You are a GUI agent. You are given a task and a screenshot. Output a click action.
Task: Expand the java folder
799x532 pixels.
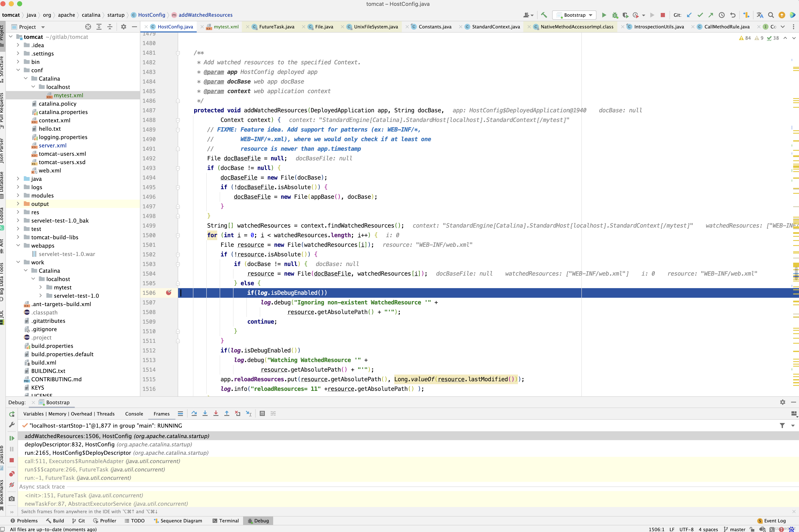pyautogui.click(x=18, y=179)
